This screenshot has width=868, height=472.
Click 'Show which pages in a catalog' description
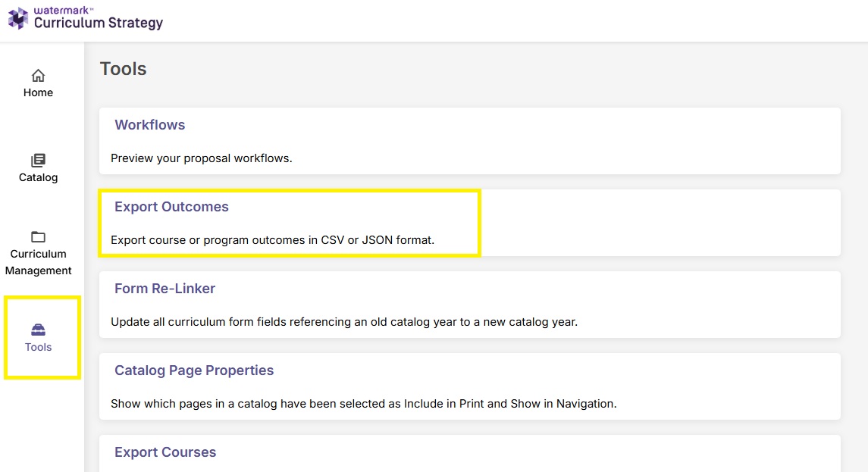(x=364, y=404)
